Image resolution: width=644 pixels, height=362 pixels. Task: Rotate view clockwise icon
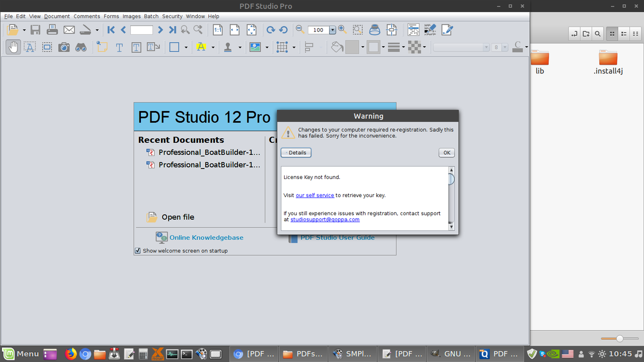point(271,30)
